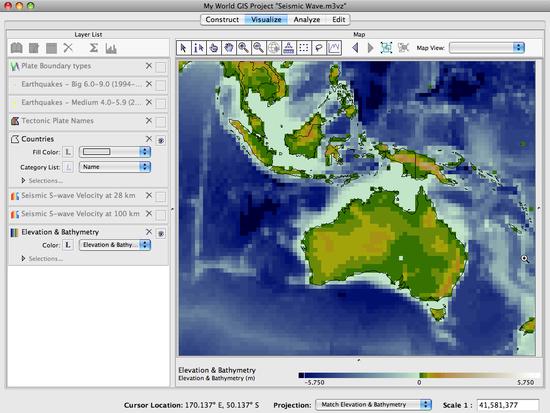Screen dimensions: 550x413
Task: Show the Tectonic Plate Names layer
Action: click(161, 122)
